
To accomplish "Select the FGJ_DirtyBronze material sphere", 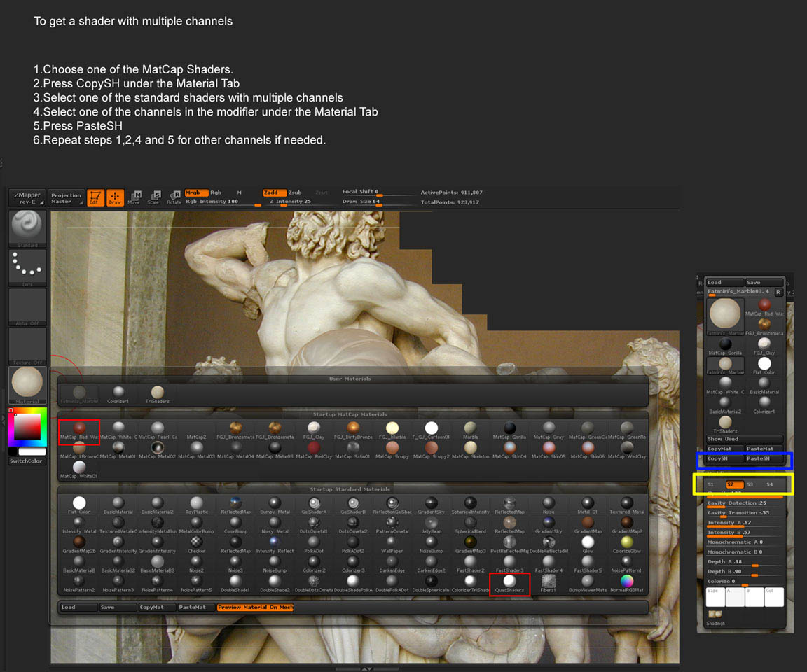I will (352, 431).
